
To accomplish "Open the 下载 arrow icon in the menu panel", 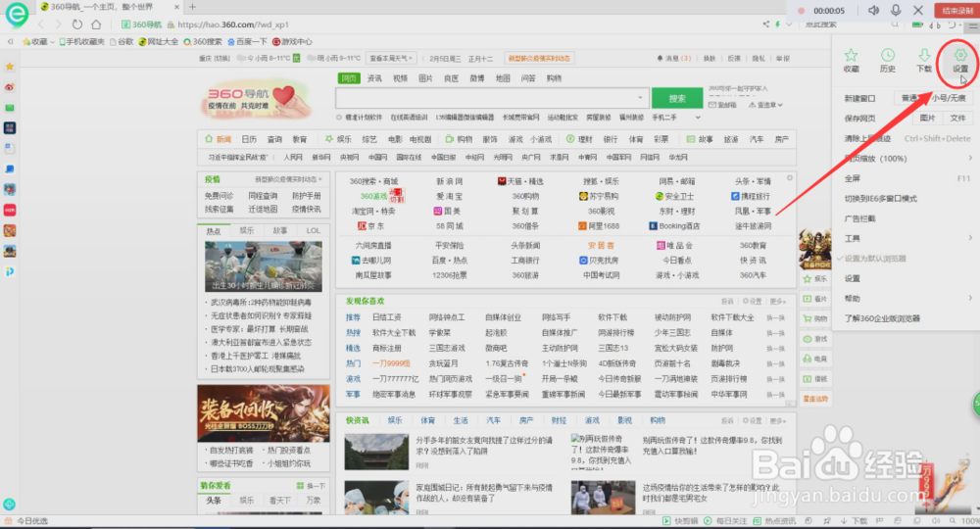I will (924, 56).
